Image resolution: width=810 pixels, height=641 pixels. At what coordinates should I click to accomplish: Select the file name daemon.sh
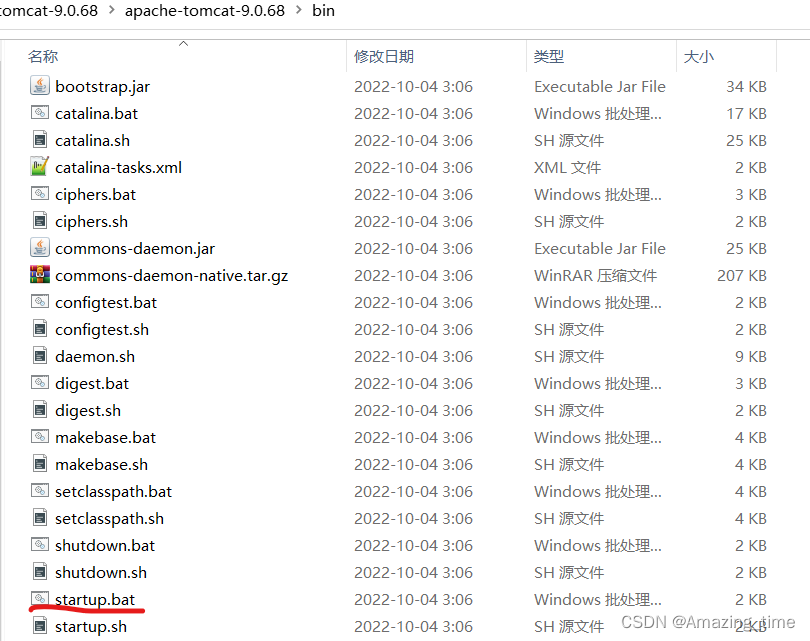95,356
